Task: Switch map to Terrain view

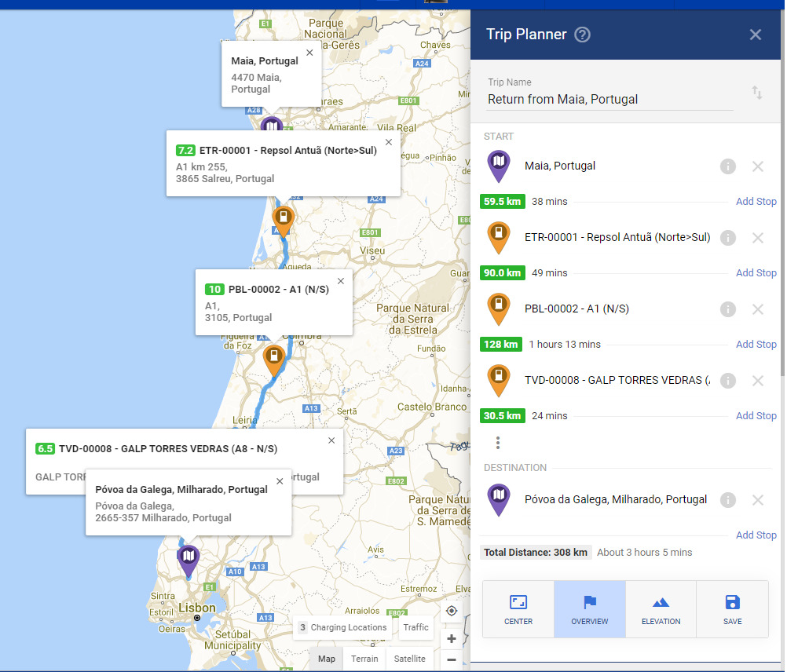Action: coord(364,659)
